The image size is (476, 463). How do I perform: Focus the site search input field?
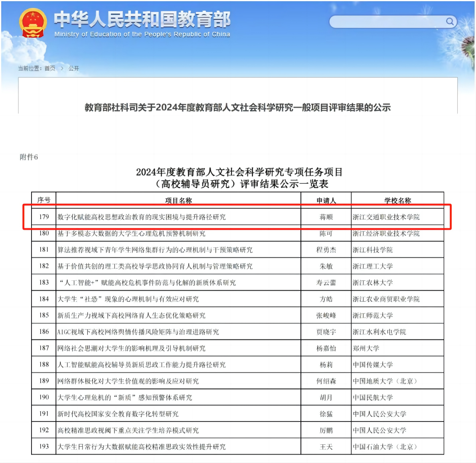click(x=393, y=22)
